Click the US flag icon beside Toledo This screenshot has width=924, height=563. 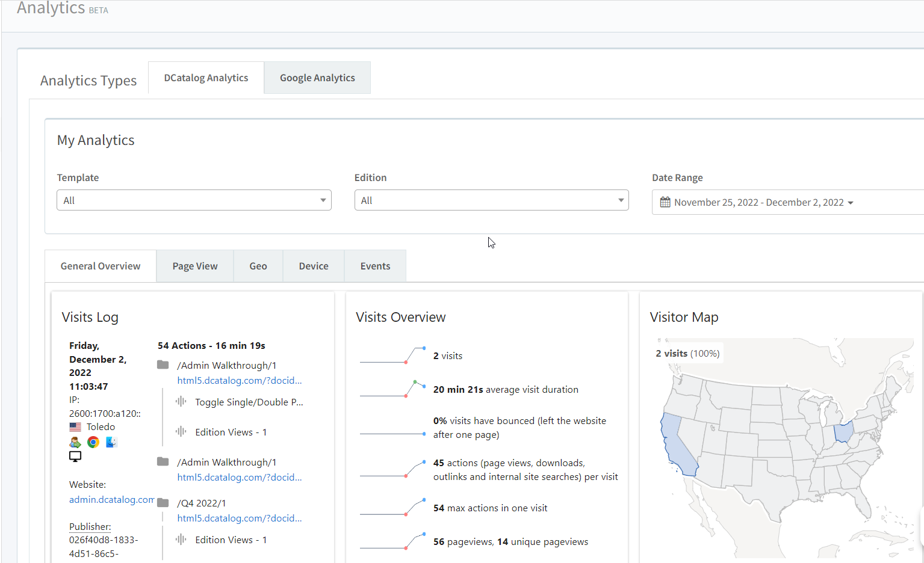tap(75, 427)
